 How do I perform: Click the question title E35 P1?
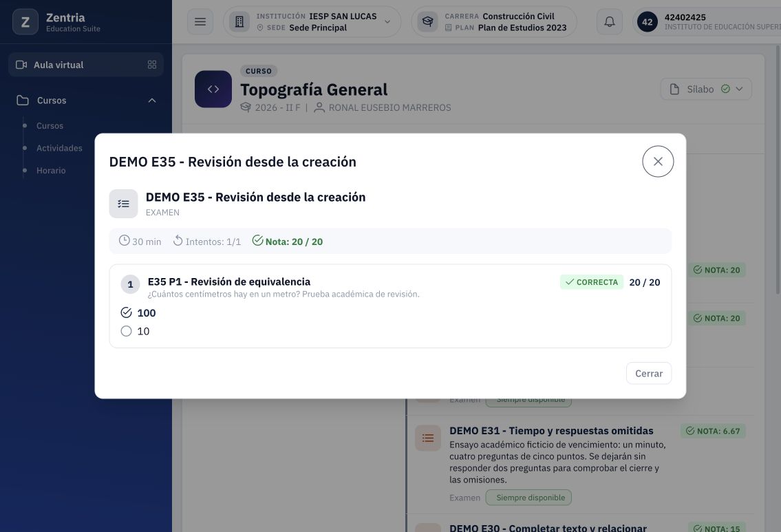point(229,281)
